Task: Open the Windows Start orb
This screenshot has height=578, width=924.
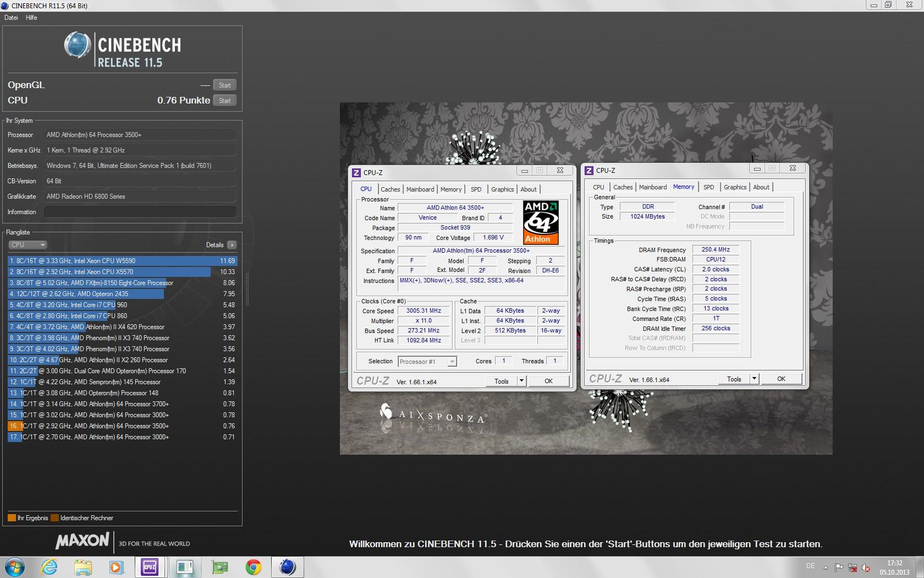Action: 15,567
